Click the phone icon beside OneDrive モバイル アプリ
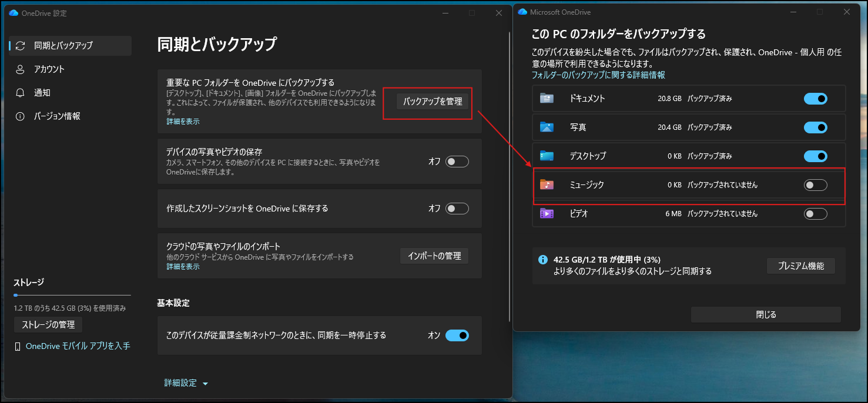Viewport: 868px width, 403px height. [x=18, y=347]
